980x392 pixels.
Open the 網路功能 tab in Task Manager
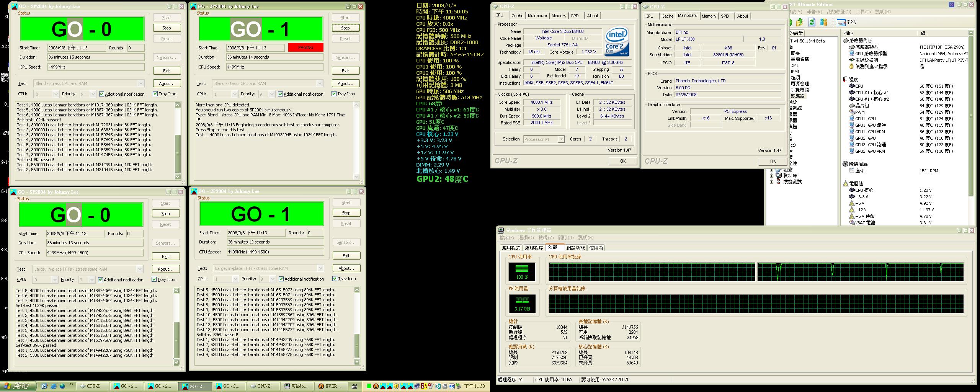coord(575,248)
